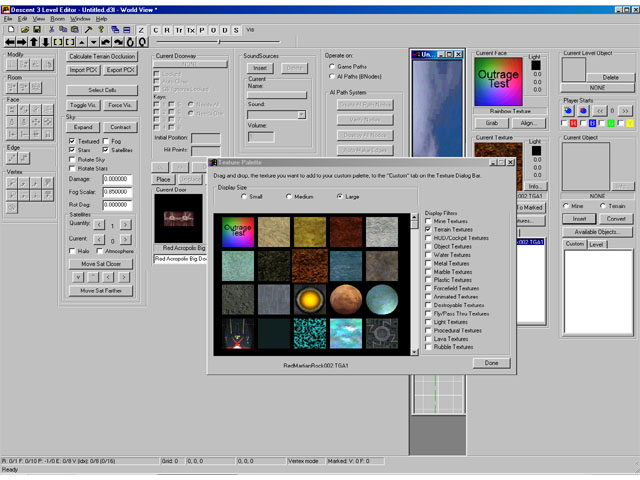Screen dimensions: 640x480
Task: Open the File menu
Action: pyautogui.click(x=8, y=19)
